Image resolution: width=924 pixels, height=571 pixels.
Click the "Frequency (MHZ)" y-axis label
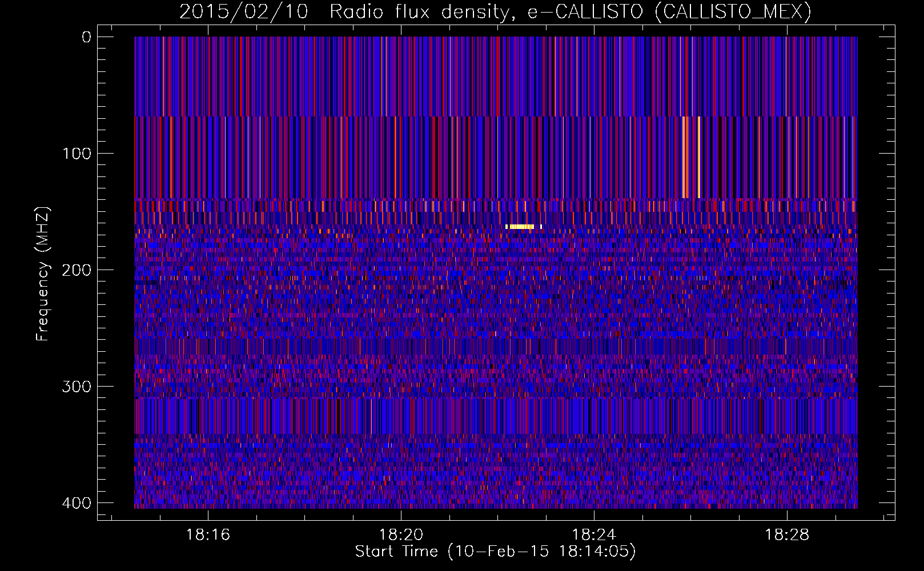pos(43,274)
